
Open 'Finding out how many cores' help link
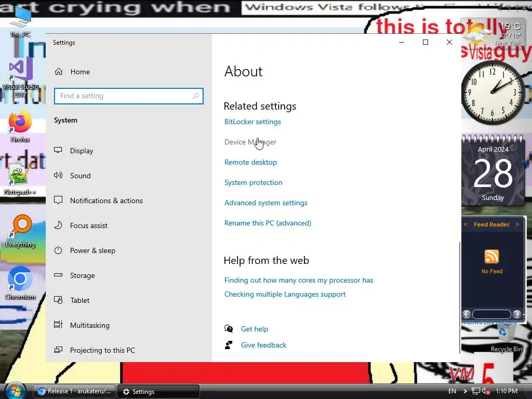[x=299, y=280]
